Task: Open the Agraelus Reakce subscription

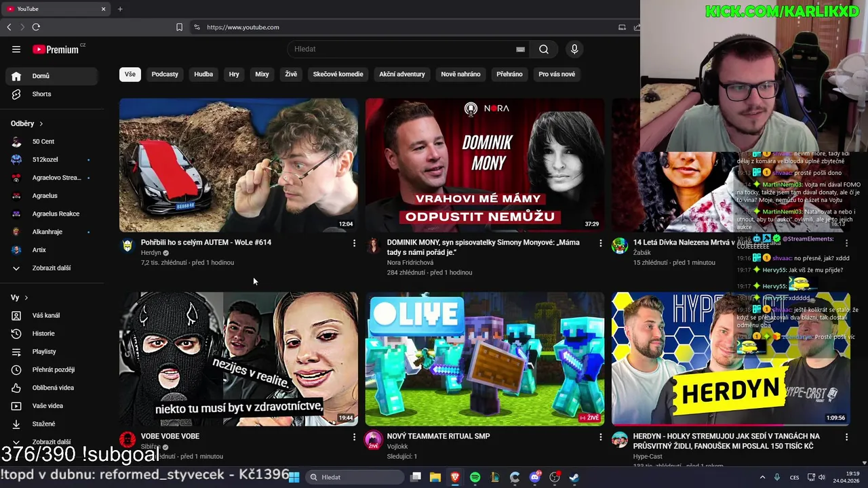Action: [x=52, y=213]
